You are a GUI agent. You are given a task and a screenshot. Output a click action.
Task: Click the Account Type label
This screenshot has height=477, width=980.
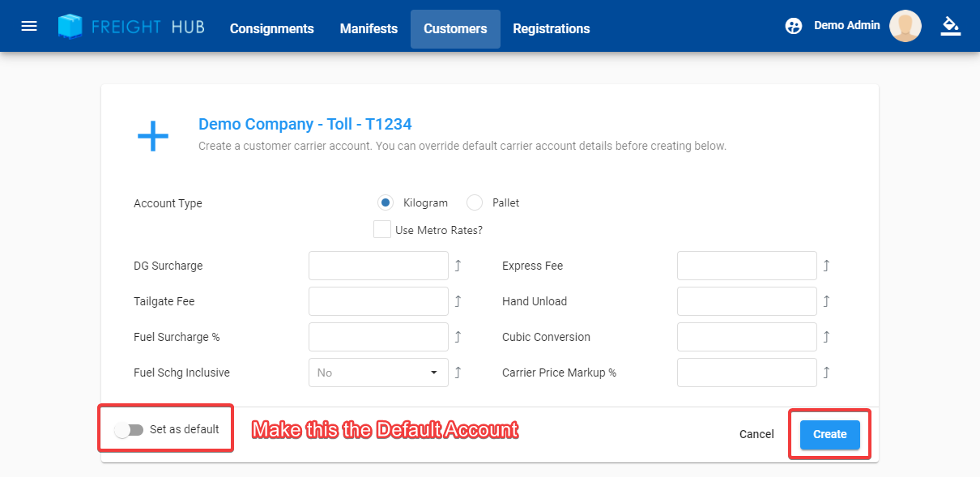(x=168, y=203)
